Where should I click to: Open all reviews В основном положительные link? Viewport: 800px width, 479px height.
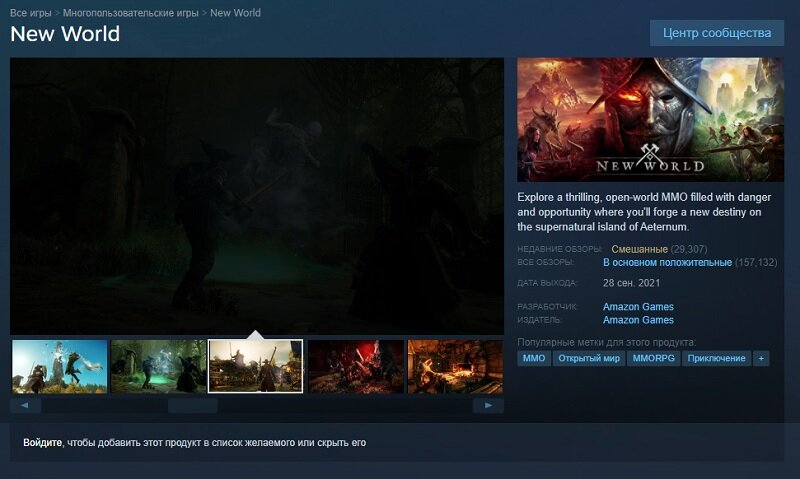[667, 262]
